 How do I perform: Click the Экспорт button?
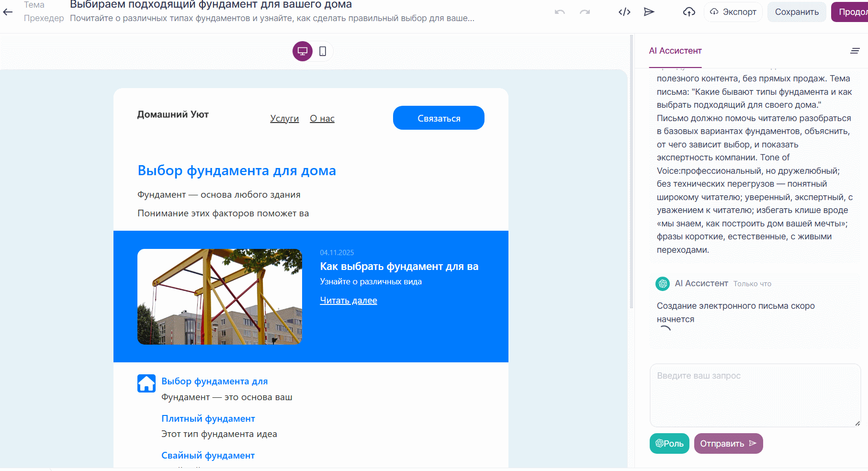[x=733, y=12]
